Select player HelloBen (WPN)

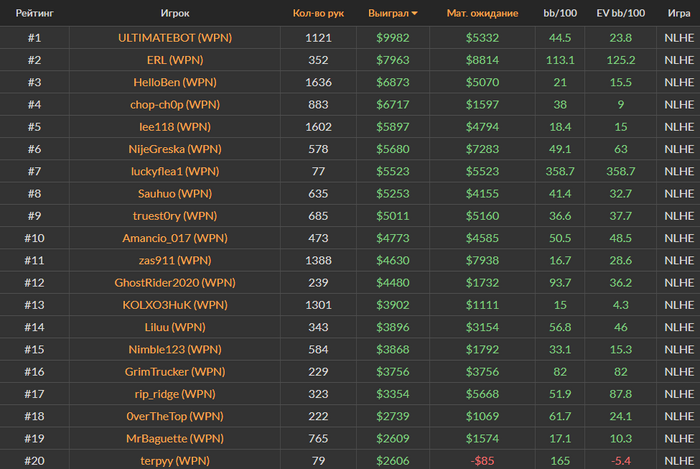(x=175, y=83)
